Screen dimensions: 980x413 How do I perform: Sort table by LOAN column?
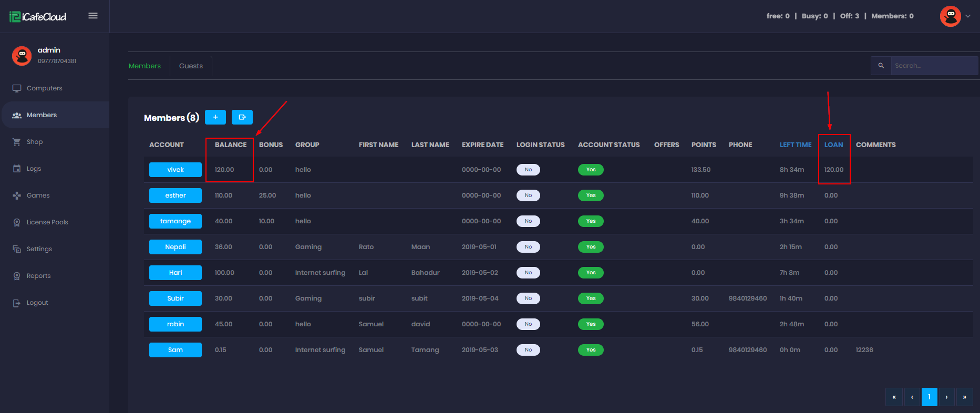pyautogui.click(x=833, y=145)
